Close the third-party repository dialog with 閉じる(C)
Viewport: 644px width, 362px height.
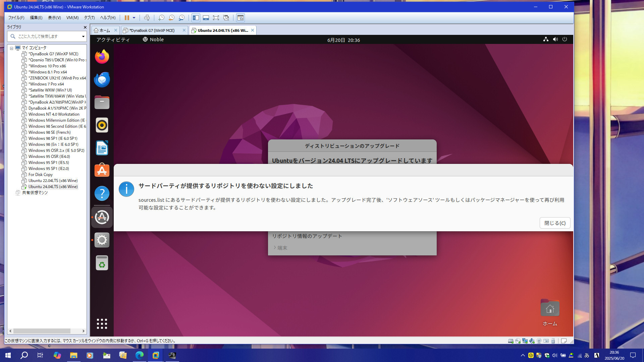555,223
